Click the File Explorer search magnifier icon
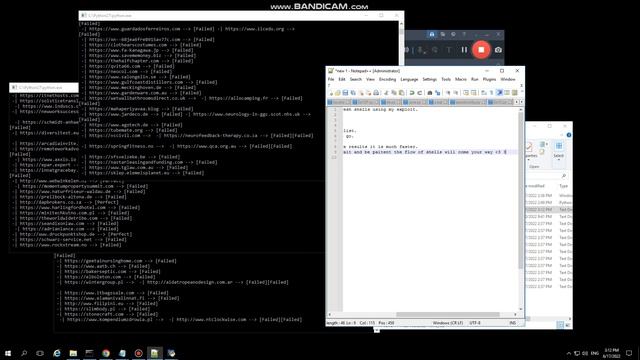The width and height of the screenshot is (640, 360). 564,176
